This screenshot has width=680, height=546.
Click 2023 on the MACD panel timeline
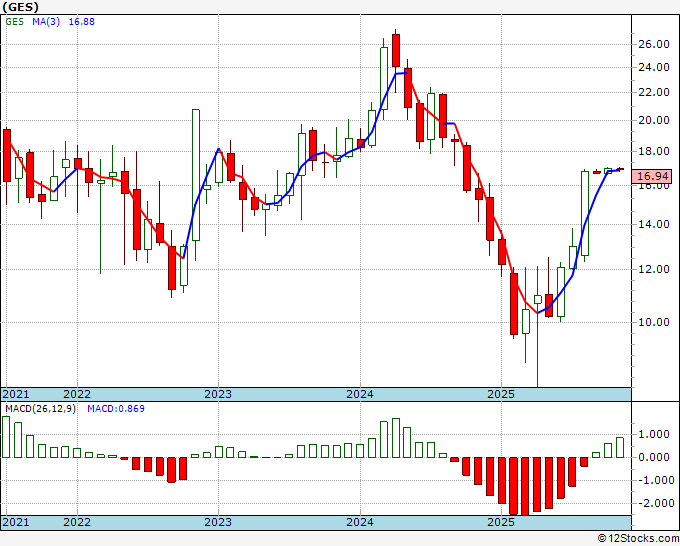[218, 522]
